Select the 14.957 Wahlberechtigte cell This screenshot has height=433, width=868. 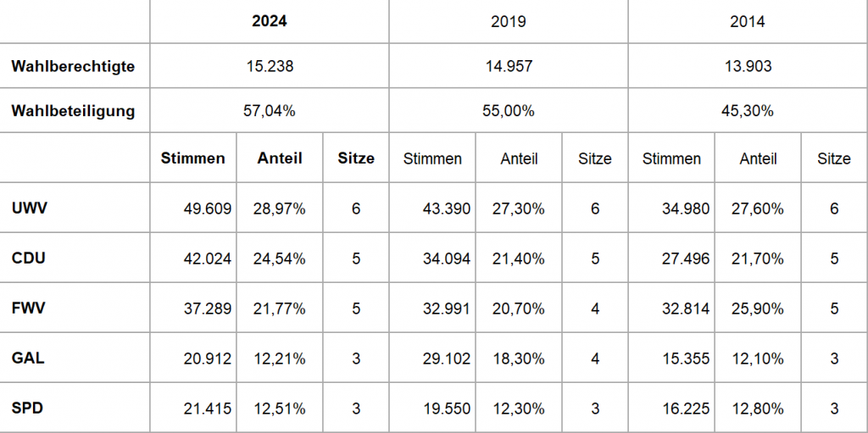click(x=509, y=66)
